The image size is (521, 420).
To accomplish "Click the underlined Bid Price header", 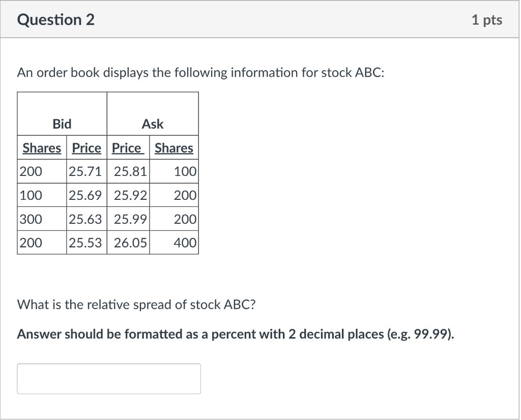I will tap(86, 148).
